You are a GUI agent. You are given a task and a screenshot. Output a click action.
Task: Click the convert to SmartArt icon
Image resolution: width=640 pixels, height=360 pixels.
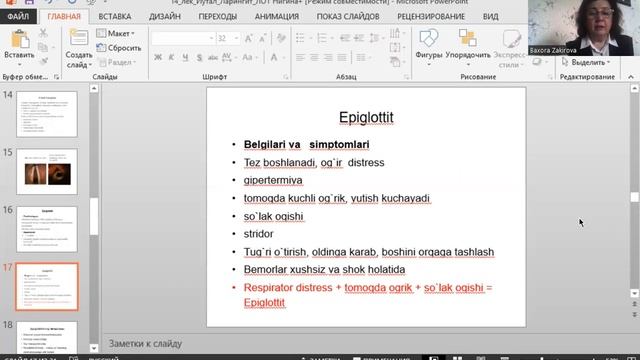click(395, 62)
